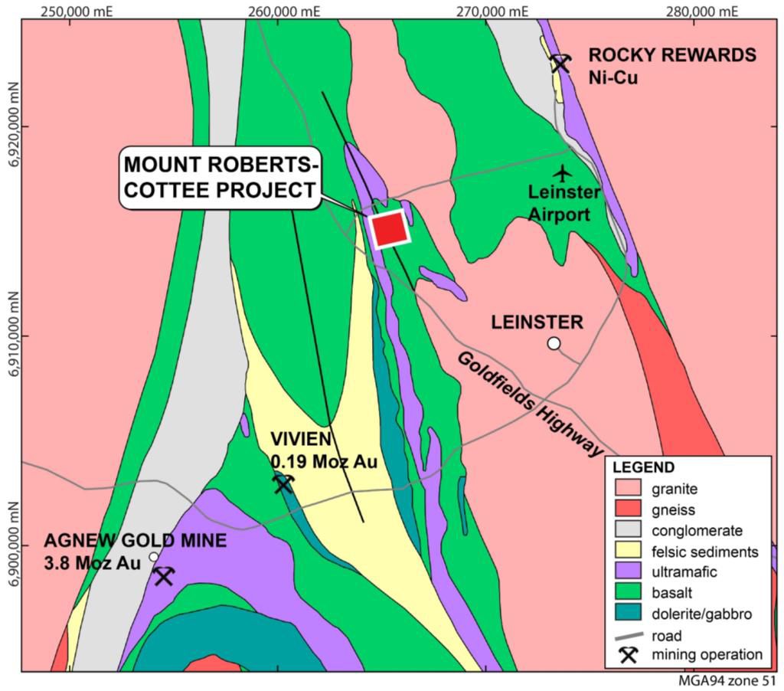784x691 pixels.
Task: Click the MGA94 zone 51 text
Action: [728, 681]
